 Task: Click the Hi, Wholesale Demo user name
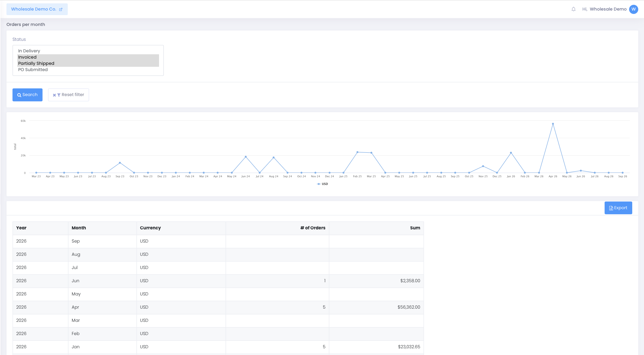[604, 9]
